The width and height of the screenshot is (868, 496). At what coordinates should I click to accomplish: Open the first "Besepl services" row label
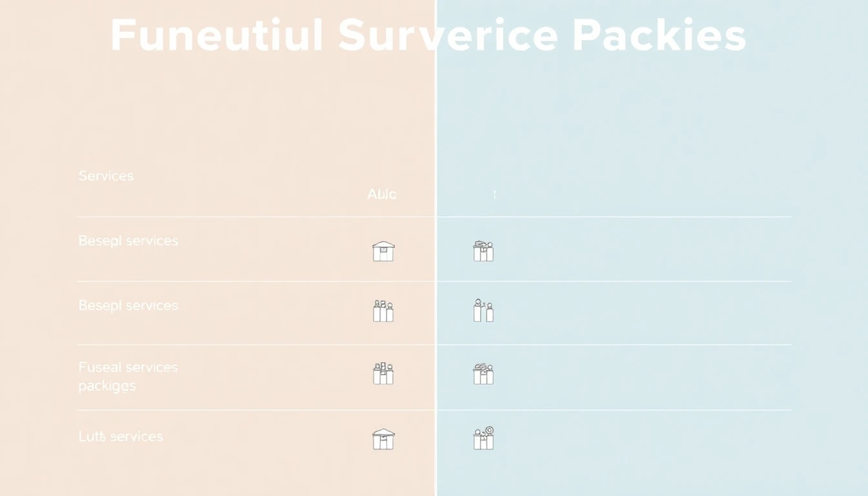point(128,241)
